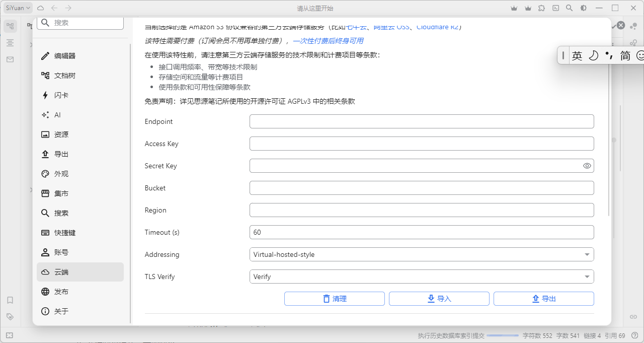Click the Access Key input field
The image size is (644, 343).
pos(422,144)
